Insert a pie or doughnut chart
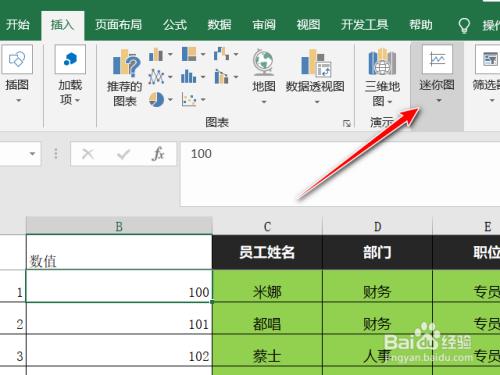Screen dimensions: 500x375 click(156, 99)
